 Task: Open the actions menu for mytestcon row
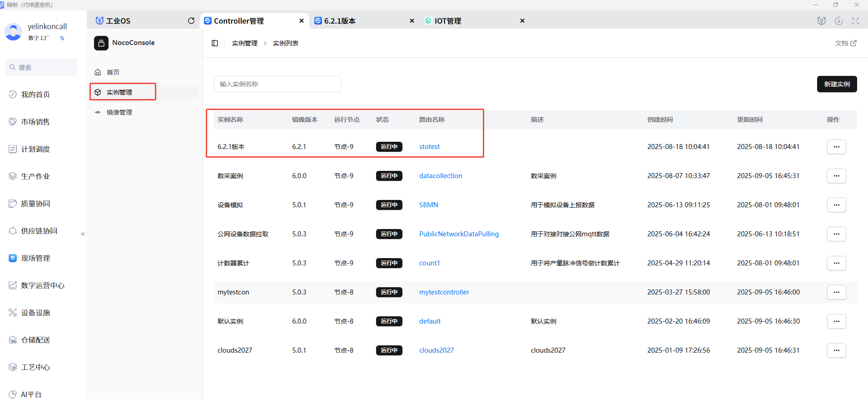click(836, 292)
